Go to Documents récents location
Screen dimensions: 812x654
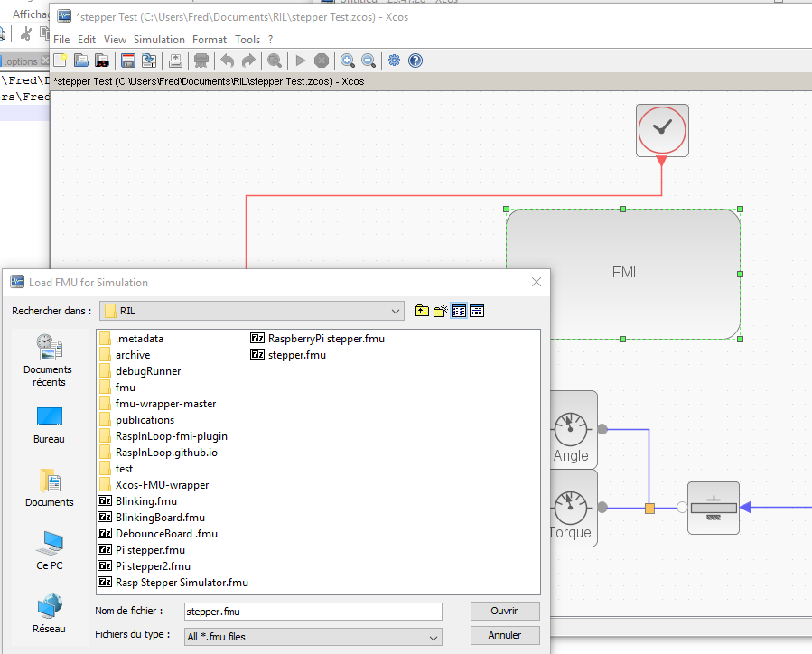coord(48,361)
